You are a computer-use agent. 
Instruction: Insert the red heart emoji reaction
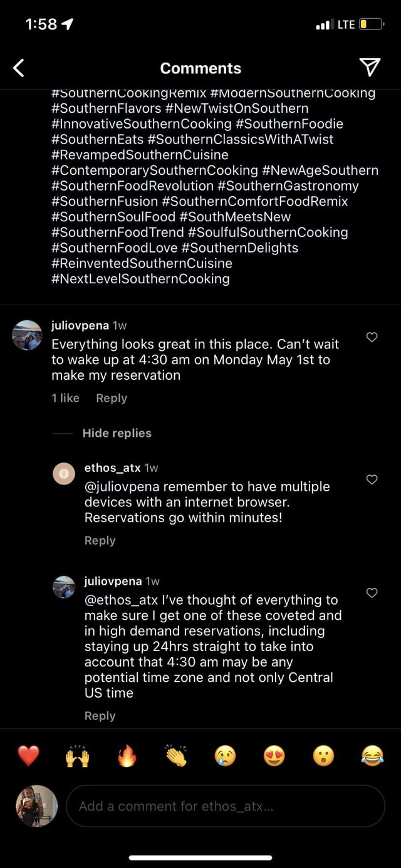tap(28, 756)
